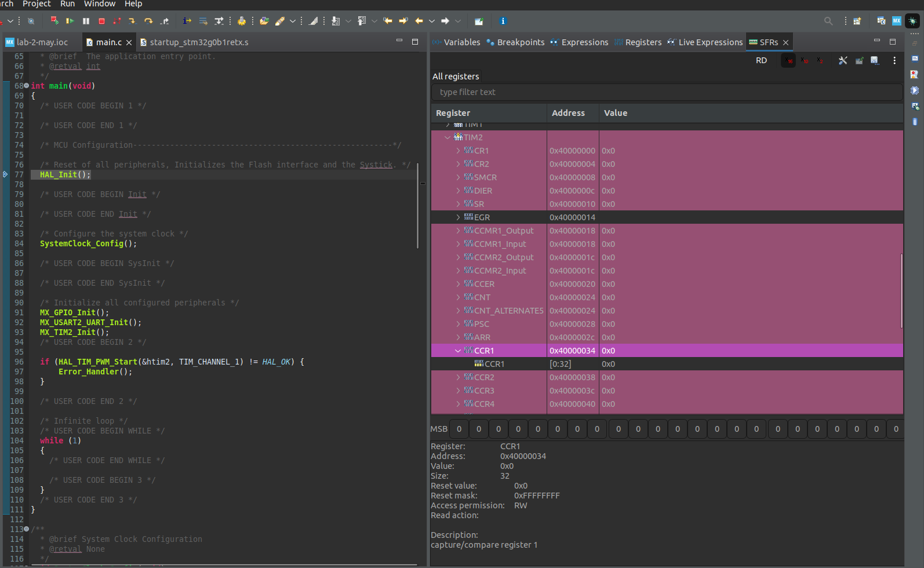Switch to the Breakpoints tab
This screenshot has height=568, width=924.
pos(515,42)
